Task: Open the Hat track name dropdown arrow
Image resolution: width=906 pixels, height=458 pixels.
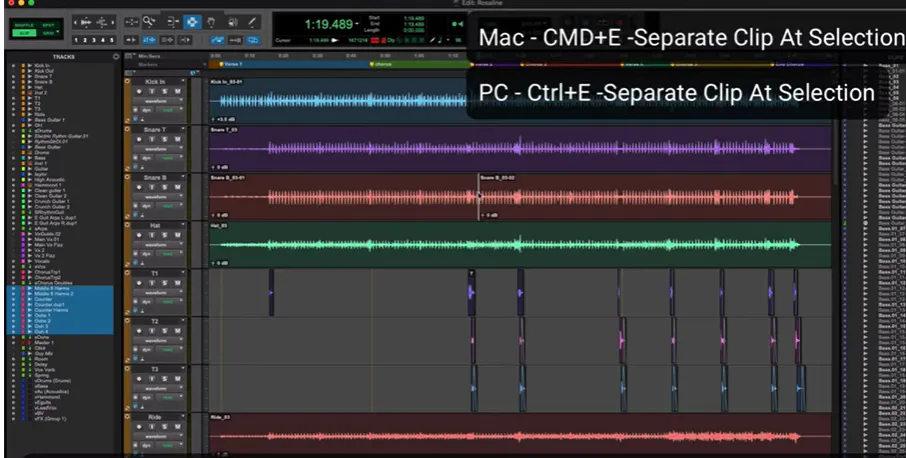Action: [x=183, y=225]
